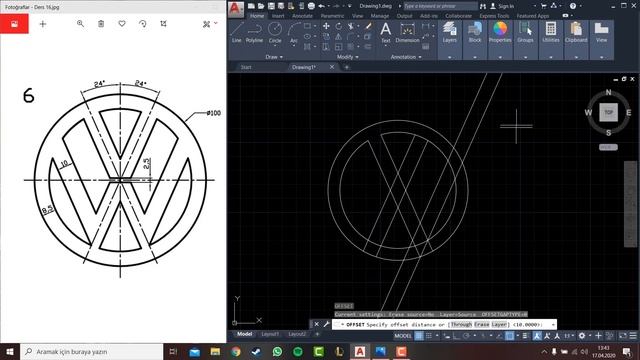Switch to the Insert ribbon tab
Viewport: 640px width, 360px height.
[278, 16]
